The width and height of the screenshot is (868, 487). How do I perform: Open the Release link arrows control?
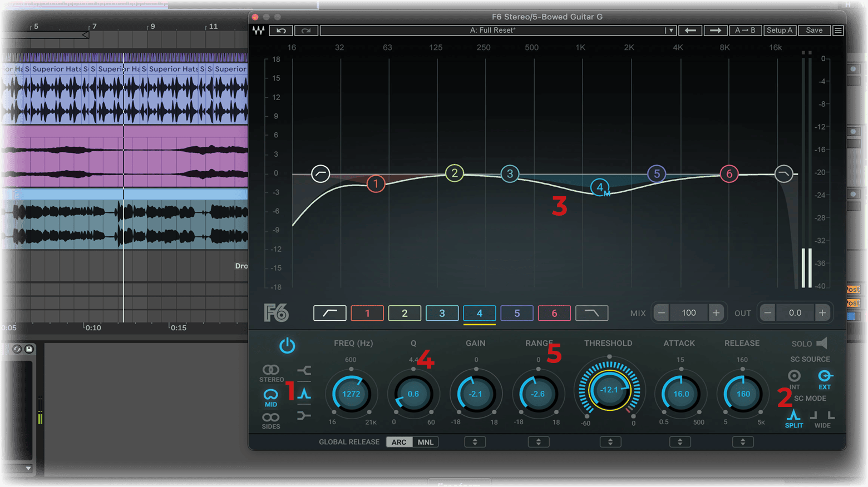[743, 442]
